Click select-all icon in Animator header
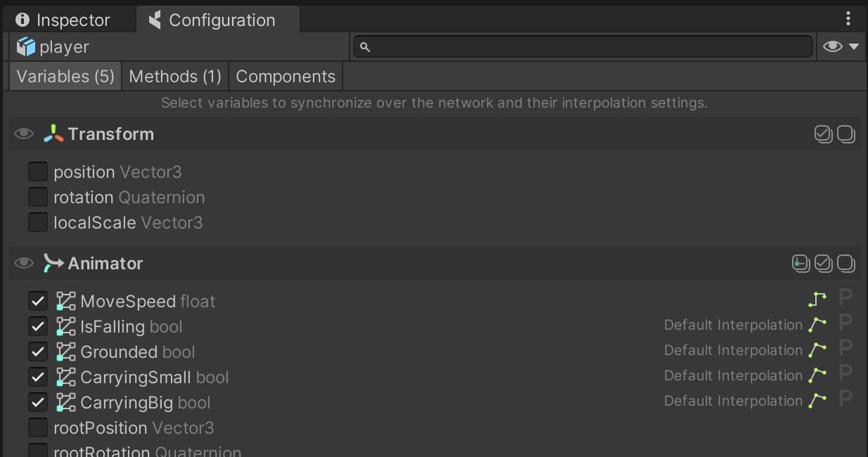Viewport: 868px width, 457px height. click(823, 264)
